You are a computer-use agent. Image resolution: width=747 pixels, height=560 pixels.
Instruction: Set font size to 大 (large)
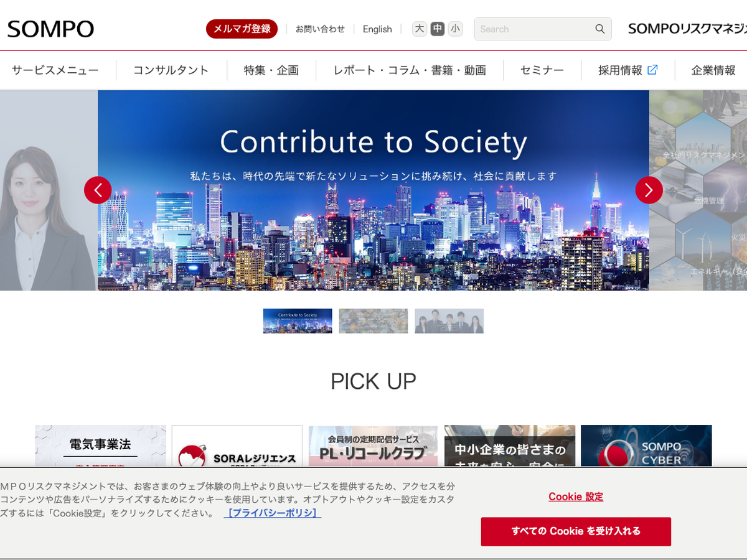coord(420,29)
